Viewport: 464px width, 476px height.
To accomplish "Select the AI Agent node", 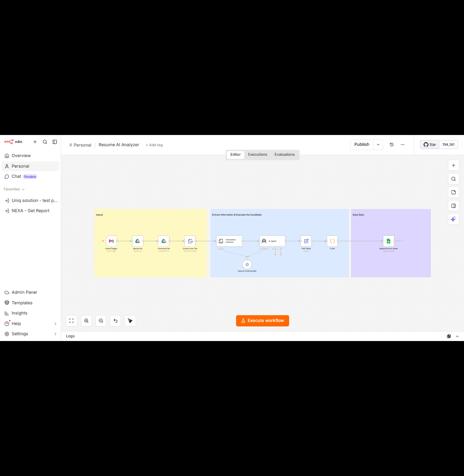I will (x=272, y=241).
